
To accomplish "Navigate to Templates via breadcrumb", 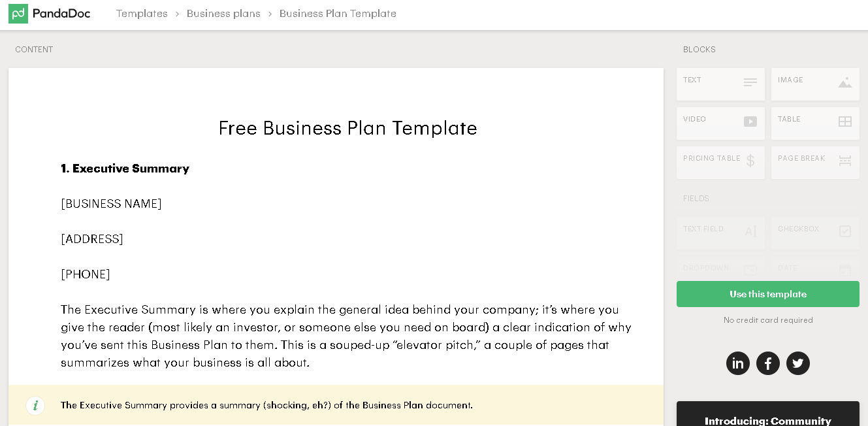I will pos(142,13).
